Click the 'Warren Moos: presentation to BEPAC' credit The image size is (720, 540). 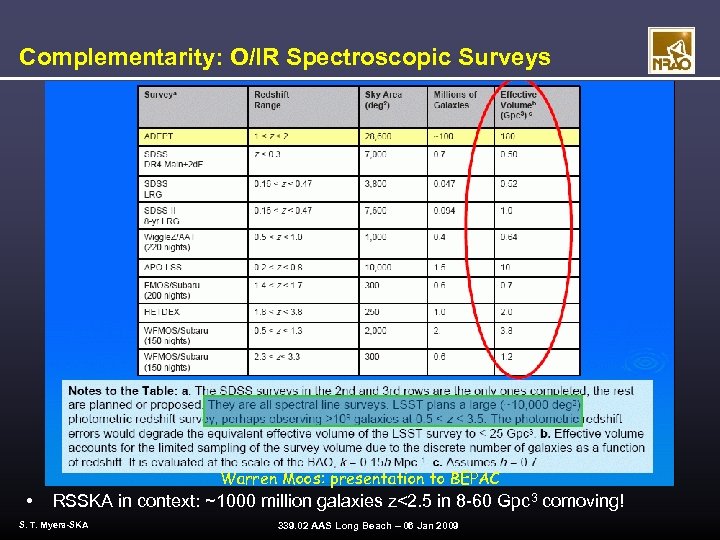[x=360, y=478]
